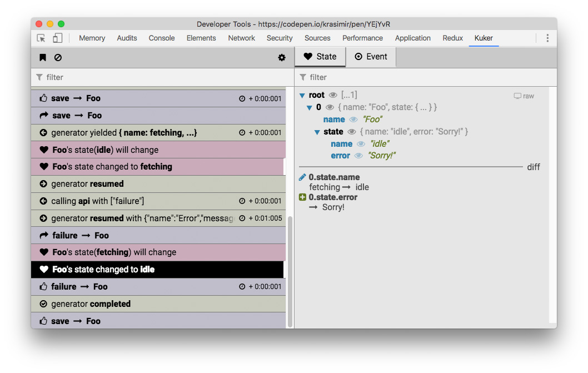Click the heart icon on 'Foo's state(idle) will change'

pyautogui.click(x=44, y=150)
